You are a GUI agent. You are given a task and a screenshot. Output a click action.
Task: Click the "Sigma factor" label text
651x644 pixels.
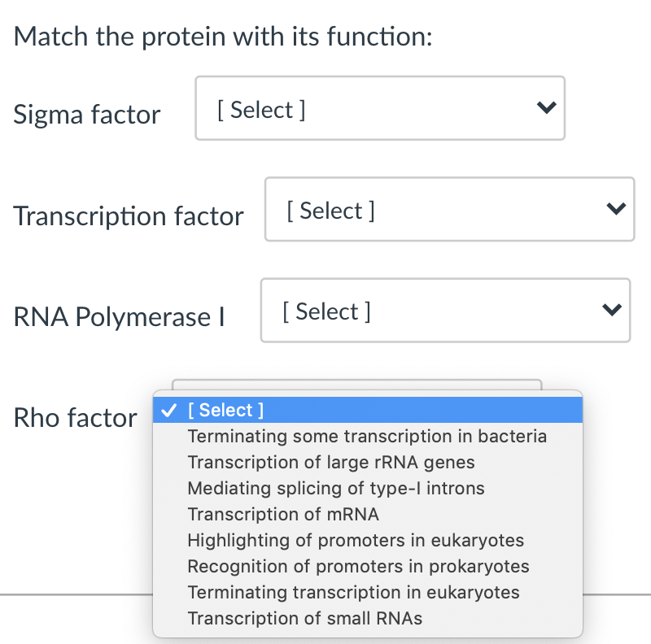(x=87, y=115)
